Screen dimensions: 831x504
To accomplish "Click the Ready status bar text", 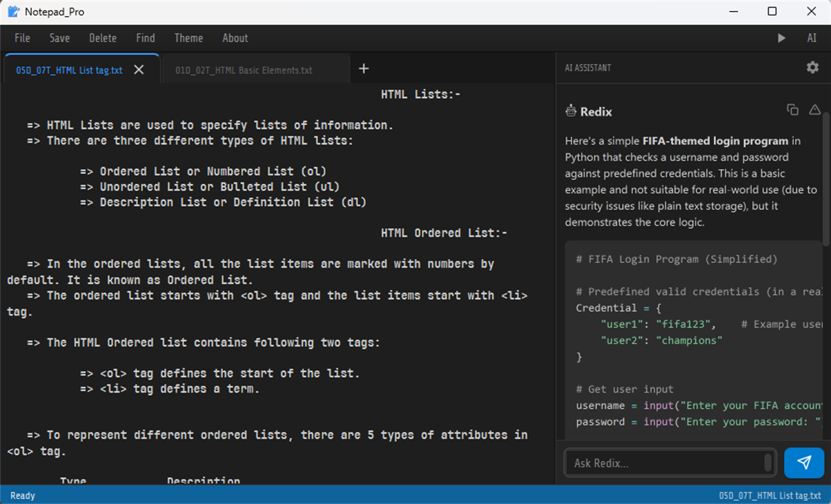I will coord(23,496).
